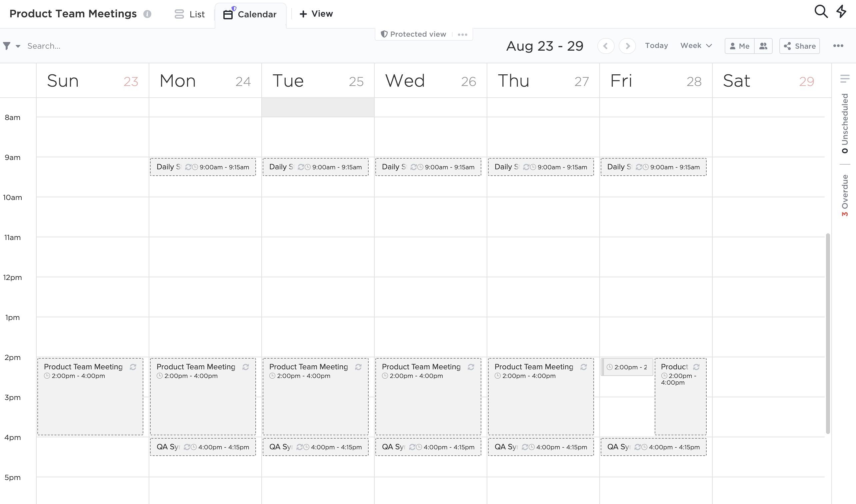The height and width of the screenshot is (504, 856).
Task: Go to previous week arrow
Action: (605, 46)
